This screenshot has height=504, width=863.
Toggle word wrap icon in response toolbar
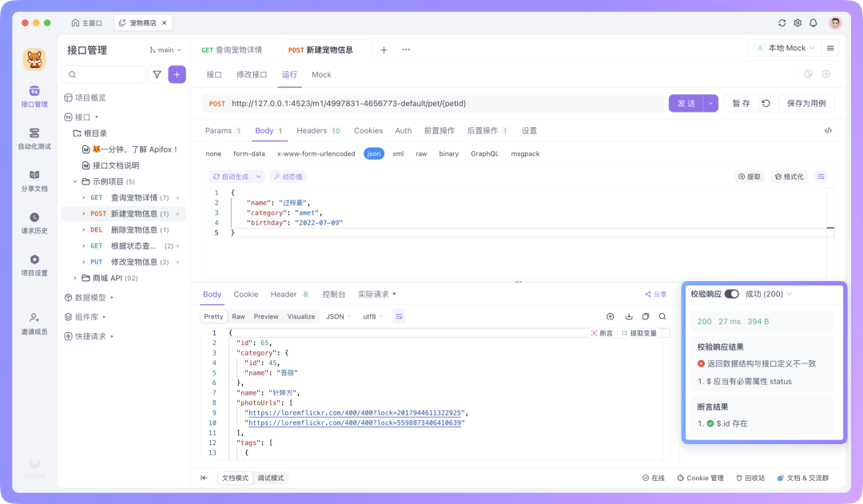pos(399,316)
